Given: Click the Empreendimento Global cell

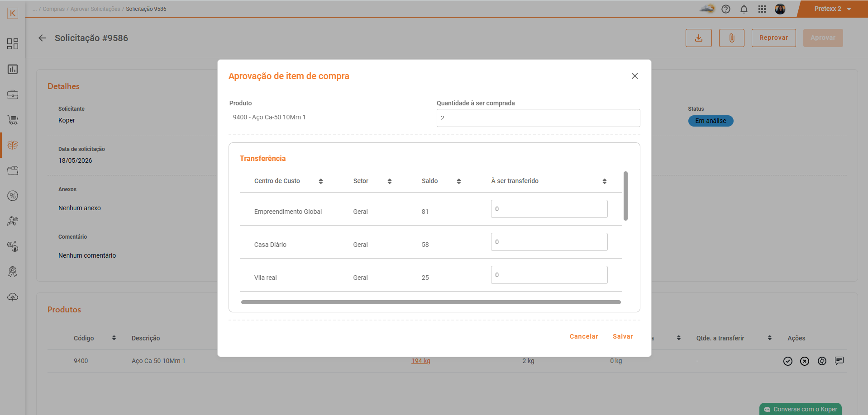Looking at the screenshot, I should point(288,212).
